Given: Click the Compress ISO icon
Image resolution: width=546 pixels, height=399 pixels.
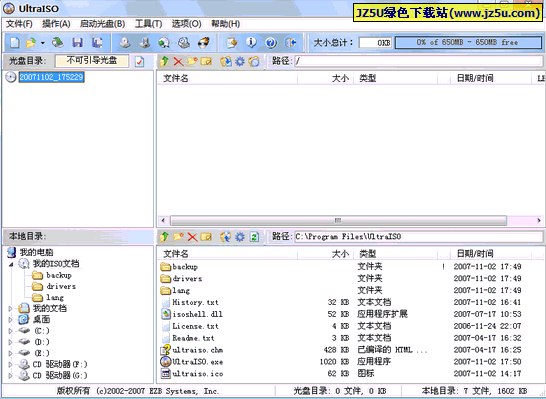Looking at the screenshot, I should click(145, 42).
